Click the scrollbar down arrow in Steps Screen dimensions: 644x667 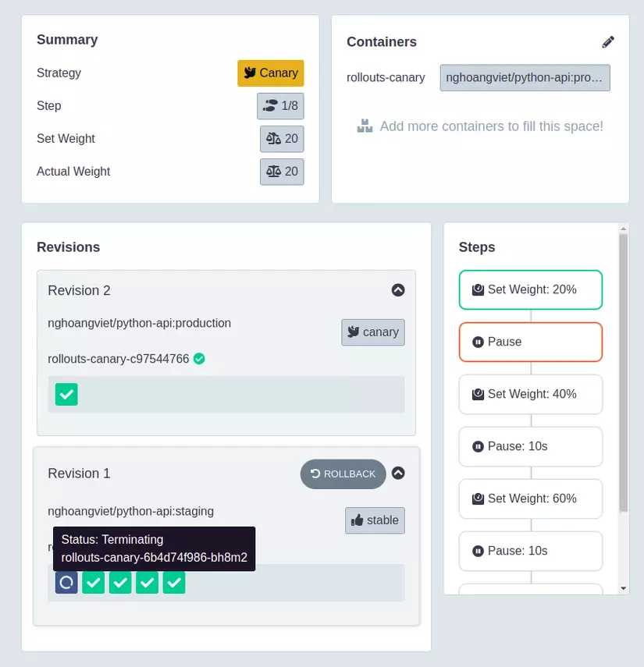(624, 588)
